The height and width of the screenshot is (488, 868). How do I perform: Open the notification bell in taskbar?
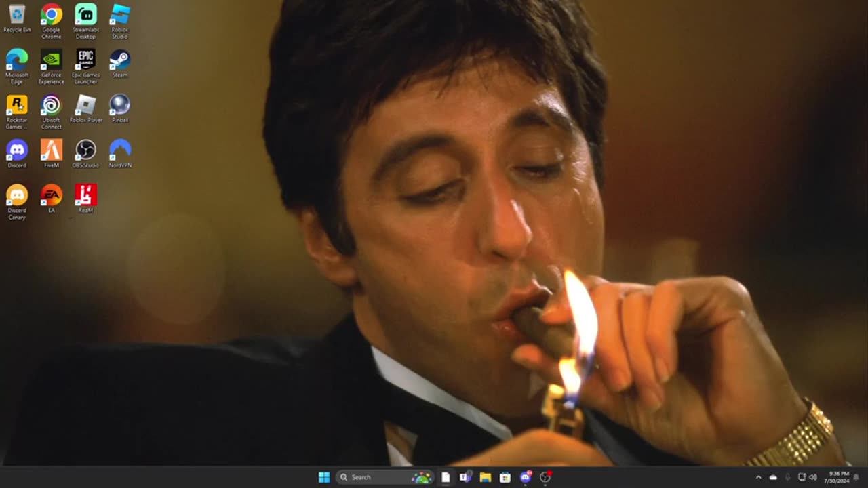click(856, 477)
